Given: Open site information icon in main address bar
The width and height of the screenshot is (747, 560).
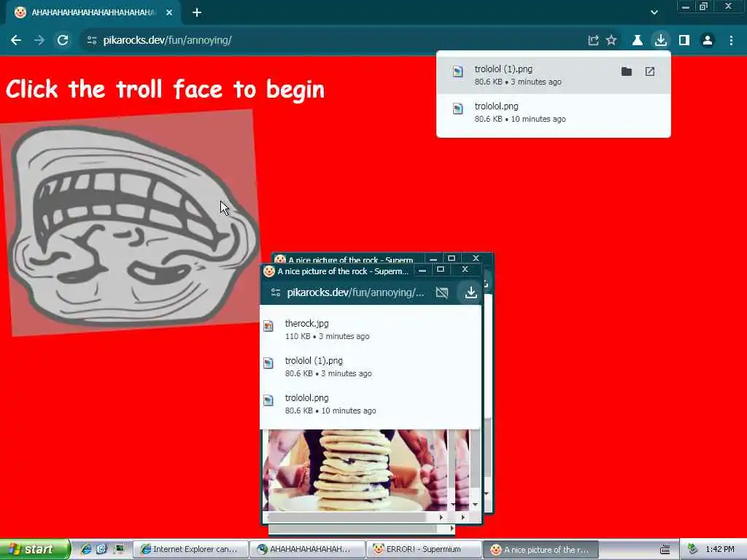Looking at the screenshot, I should (92, 41).
